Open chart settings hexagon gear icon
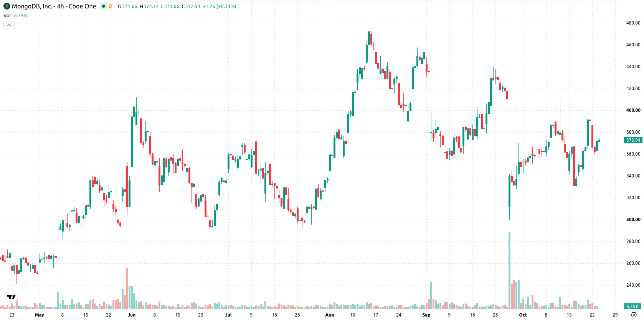 pyautogui.click(x=634, y=315)
